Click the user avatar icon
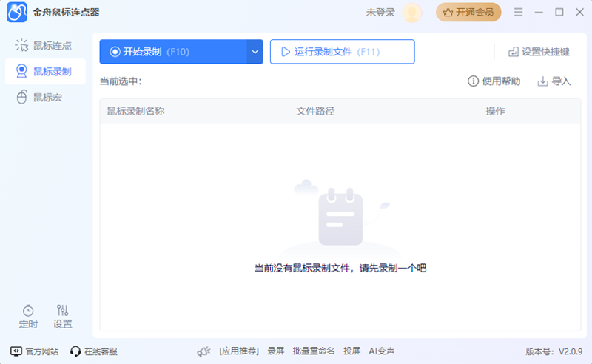 [x=412, y=13]
